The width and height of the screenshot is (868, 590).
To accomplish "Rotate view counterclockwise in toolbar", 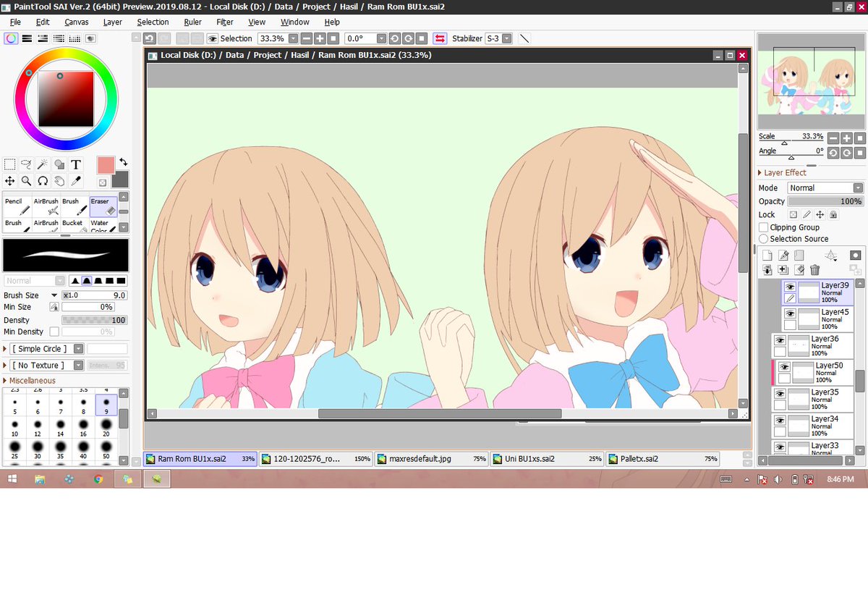I will 395,38.
